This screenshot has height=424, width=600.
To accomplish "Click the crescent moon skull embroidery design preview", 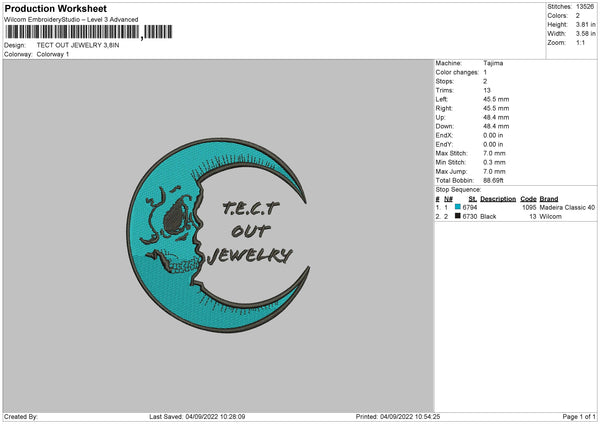I will (218, 235).
